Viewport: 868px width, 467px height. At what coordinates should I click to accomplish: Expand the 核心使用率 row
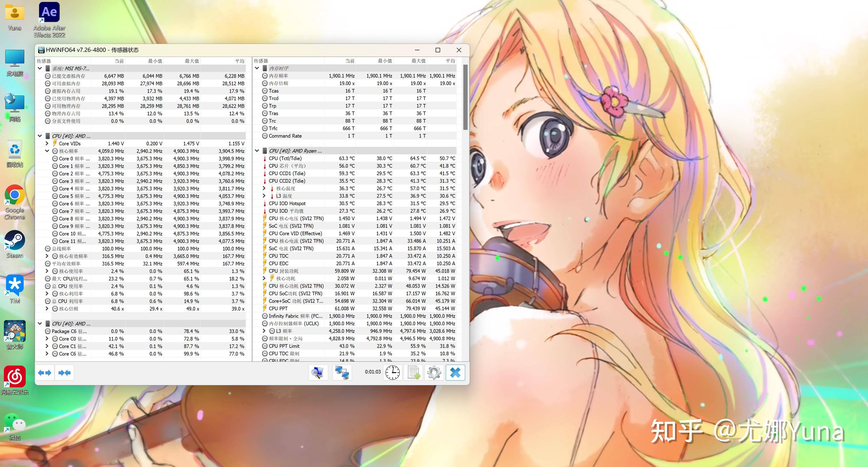click(x=47, y=271)
